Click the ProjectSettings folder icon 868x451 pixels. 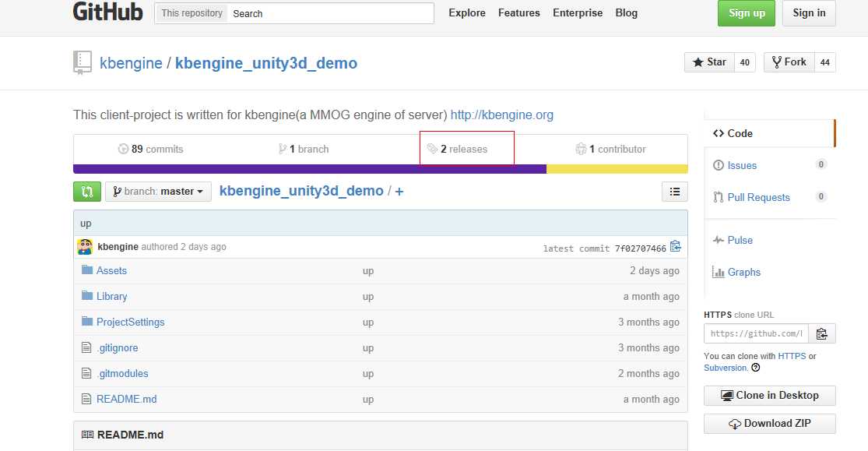87,322
